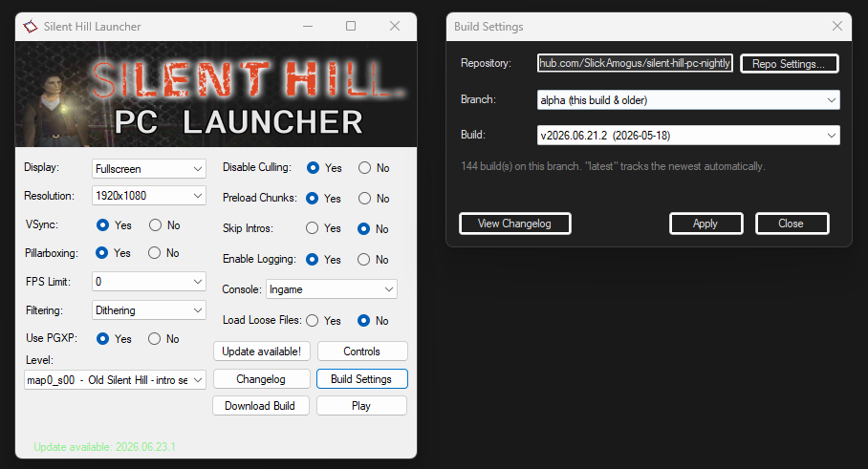Click the Silent Hill Launcher title bar icon
This screenshot has width=868, height=469.
pyautogui.click(x=31, y=27)
